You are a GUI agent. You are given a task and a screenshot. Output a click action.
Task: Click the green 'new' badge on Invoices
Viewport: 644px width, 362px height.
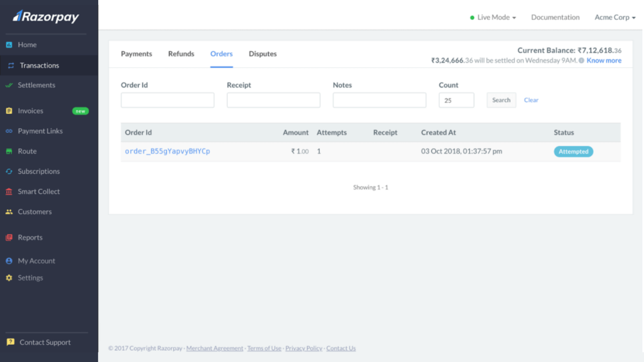[x=80, y=111]
